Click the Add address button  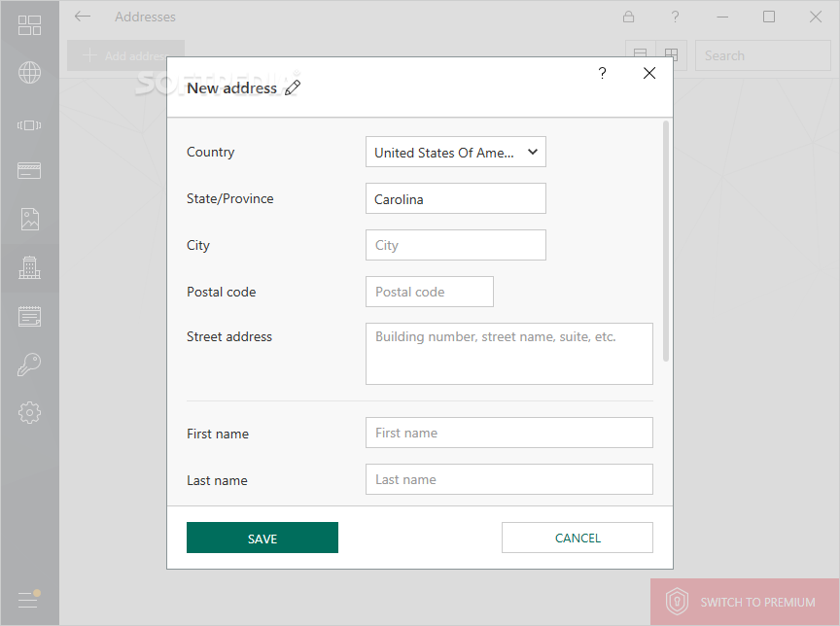(125, 55)
